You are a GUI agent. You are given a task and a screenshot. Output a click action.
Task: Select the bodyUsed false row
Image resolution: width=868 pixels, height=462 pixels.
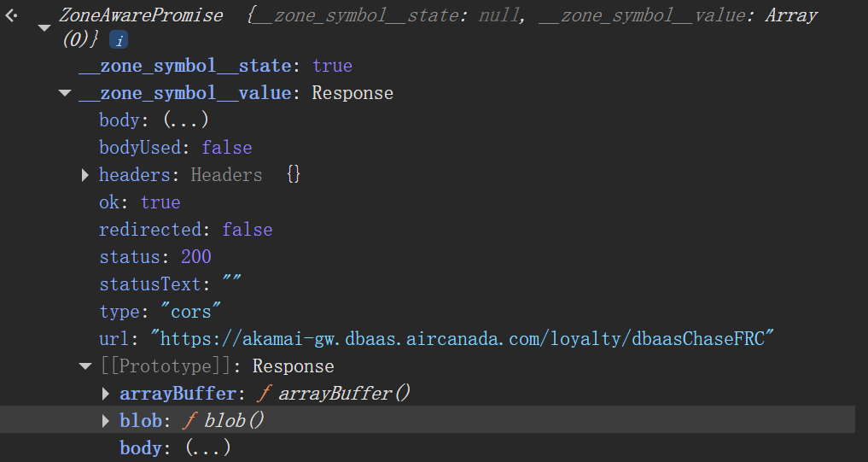point(175,148)
